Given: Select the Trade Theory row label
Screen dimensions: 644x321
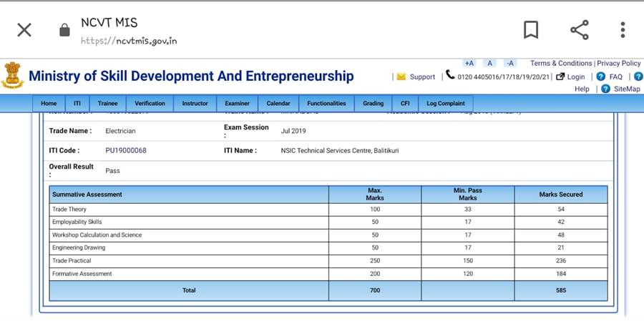Looking at the screenshot, I should [x=69, y=209].
